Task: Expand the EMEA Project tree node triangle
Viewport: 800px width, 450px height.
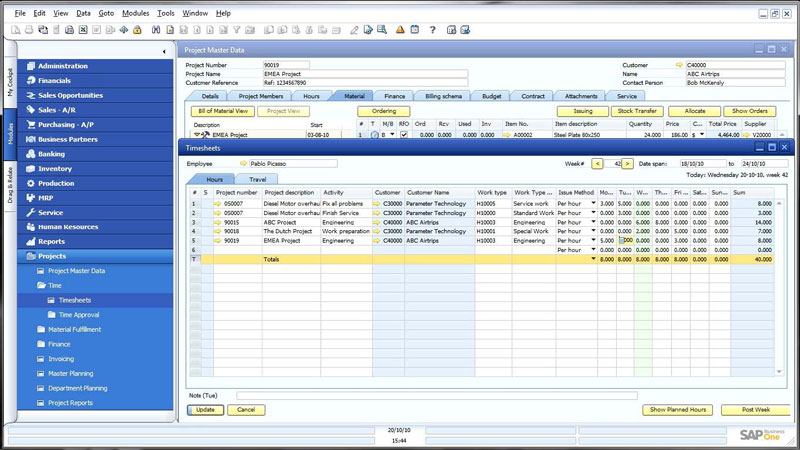Action: (x=196, y=135)
